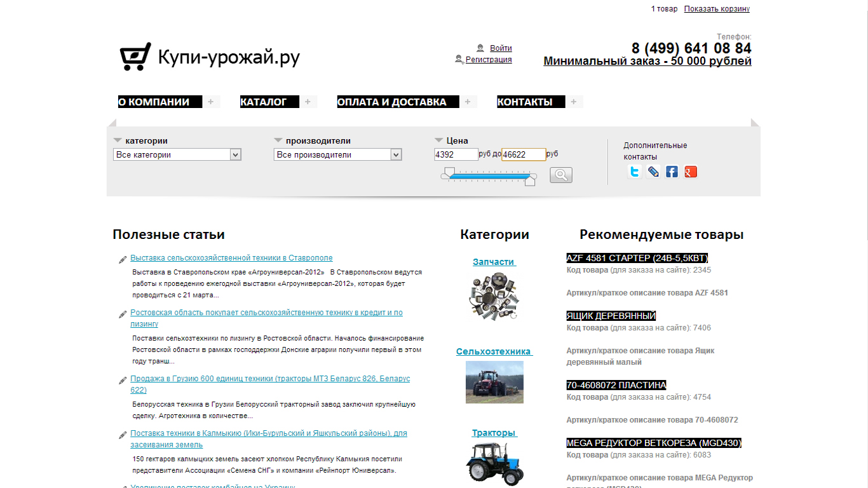The height and width of the screenshot is (488, 868).
Task: Click the Купи-урожай.ру shopping cart logo
Action: coord(210,57)
